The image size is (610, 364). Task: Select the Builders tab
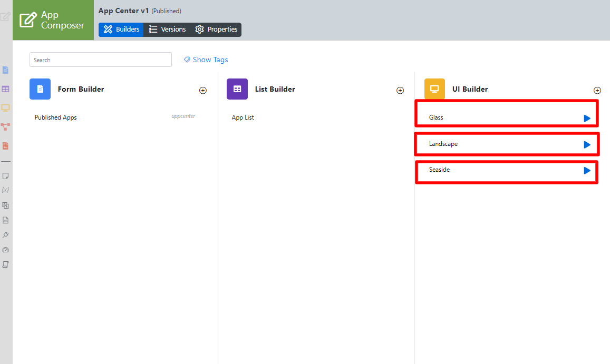(121, 29)
